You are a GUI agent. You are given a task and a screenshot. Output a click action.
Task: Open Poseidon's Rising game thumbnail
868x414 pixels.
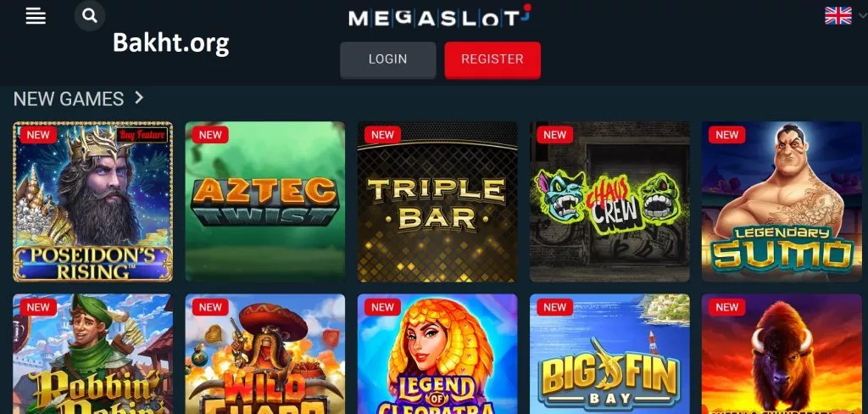click(93, 202)
